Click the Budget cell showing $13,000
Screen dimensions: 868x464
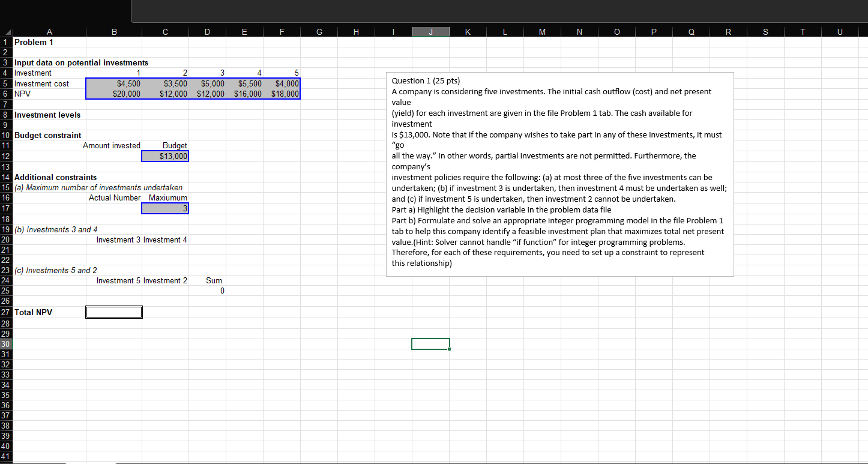tap(164, 156)
